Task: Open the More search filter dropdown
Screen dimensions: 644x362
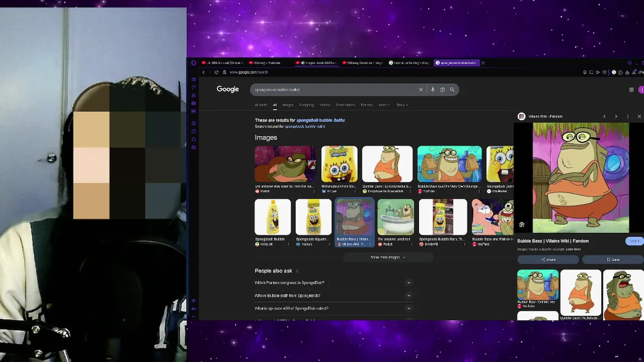Action: (x=383, y=105)
